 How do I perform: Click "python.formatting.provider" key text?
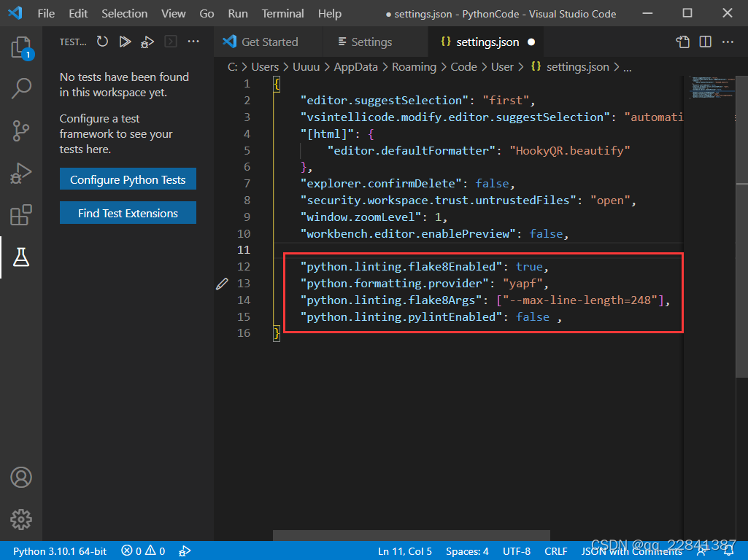(x=395, y=284)
